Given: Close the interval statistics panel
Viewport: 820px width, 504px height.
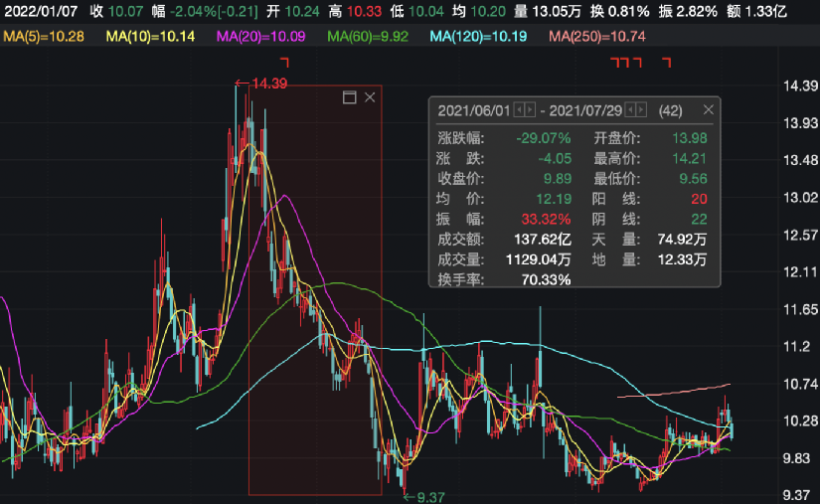Looking at the screenshot, I should point(708,110).
